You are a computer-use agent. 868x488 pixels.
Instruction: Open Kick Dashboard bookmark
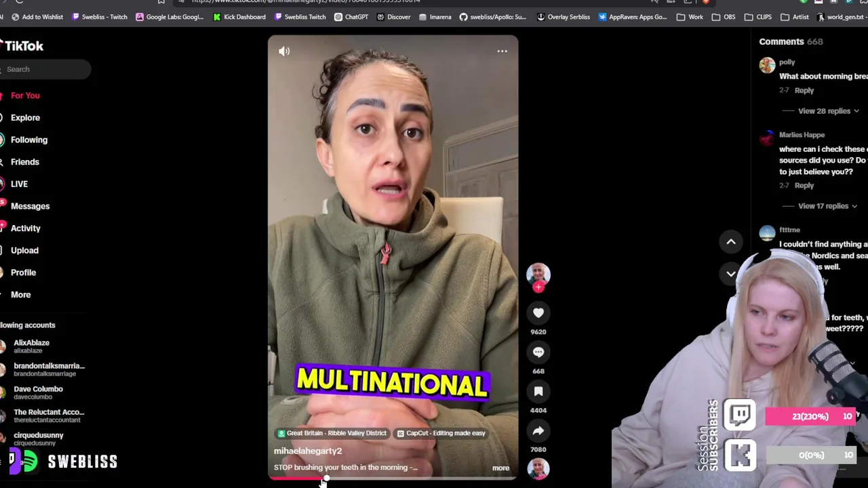(x=239, y=17)
